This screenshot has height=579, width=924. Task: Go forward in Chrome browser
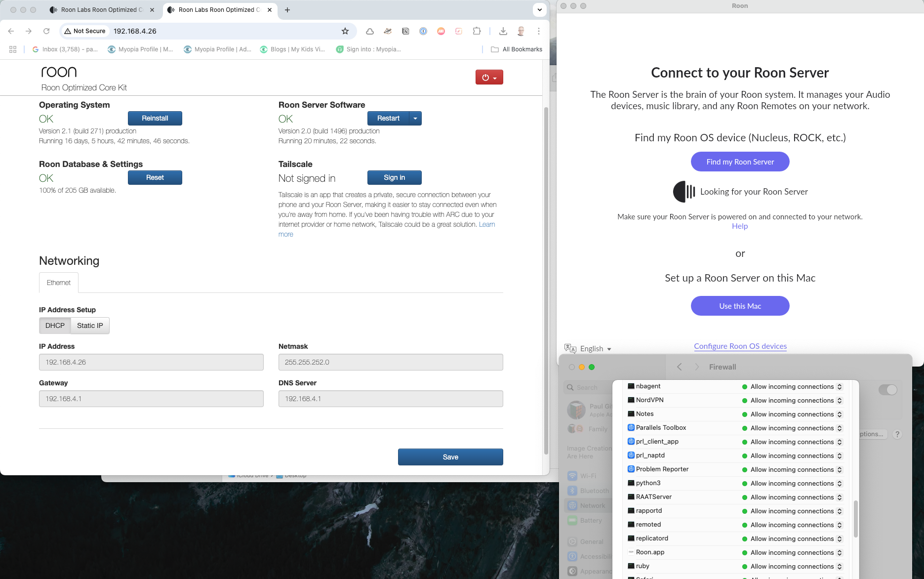click(x=29, y=31)
